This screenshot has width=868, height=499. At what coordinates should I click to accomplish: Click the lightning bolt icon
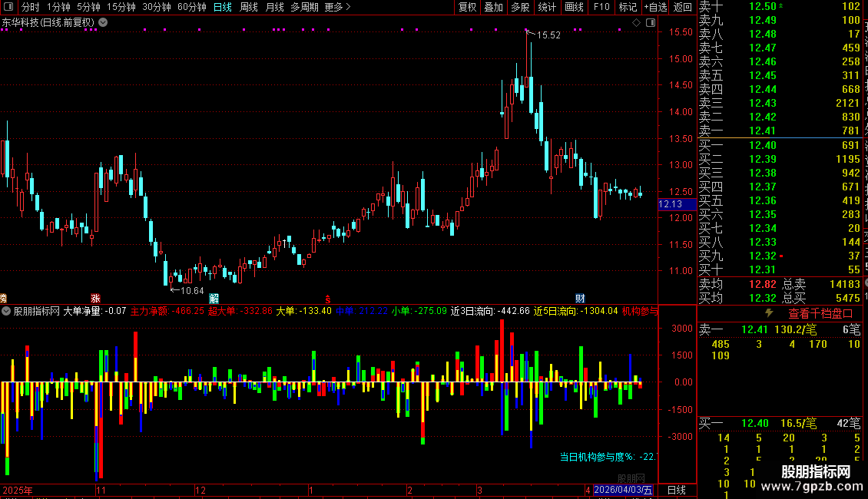[769, 313]
